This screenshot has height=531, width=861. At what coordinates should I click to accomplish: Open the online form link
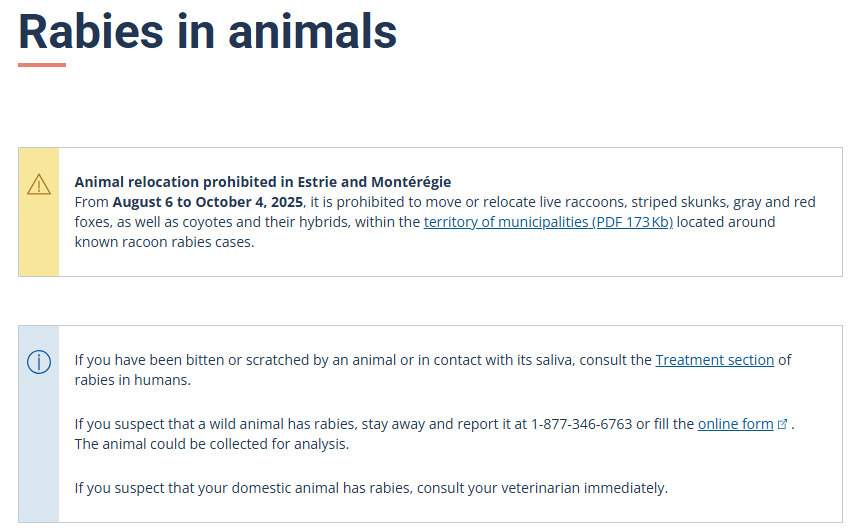[x=735, y=424]
